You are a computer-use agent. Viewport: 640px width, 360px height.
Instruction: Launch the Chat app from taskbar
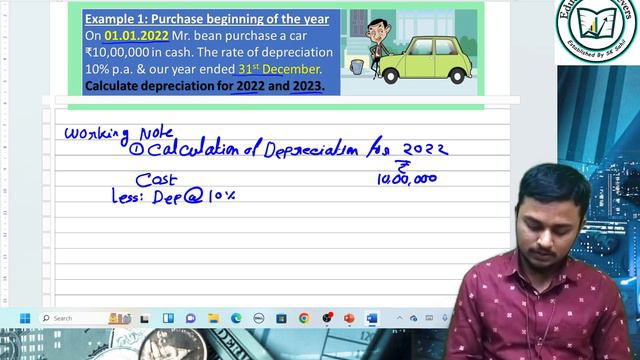coord(191,318)
